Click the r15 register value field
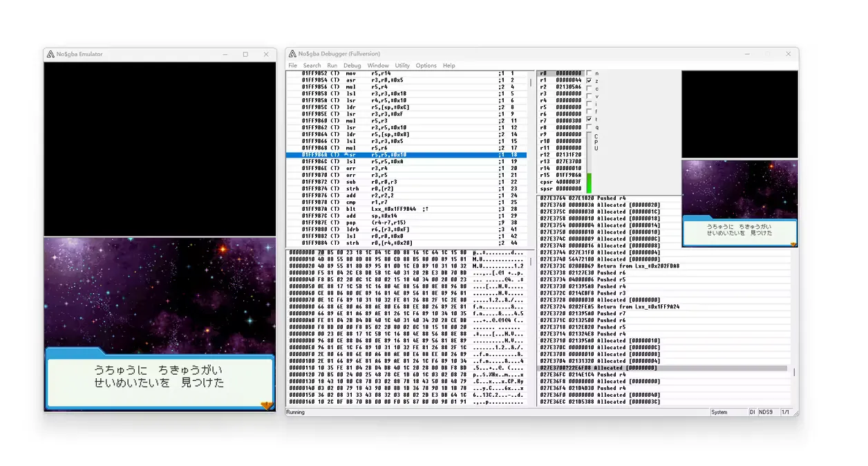868x466 pixels. pyautogui.click(x=568, y=175)
